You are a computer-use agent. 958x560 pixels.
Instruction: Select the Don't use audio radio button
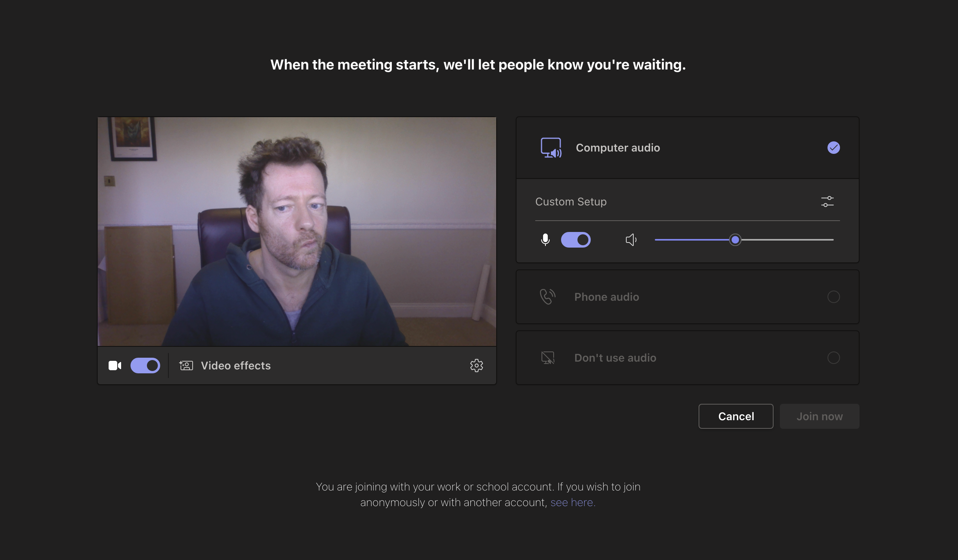click(x=833, y=358)
